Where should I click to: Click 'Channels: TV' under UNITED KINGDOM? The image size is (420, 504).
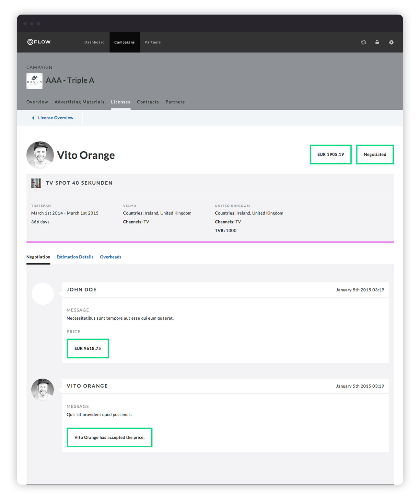[x=228, y=222]
